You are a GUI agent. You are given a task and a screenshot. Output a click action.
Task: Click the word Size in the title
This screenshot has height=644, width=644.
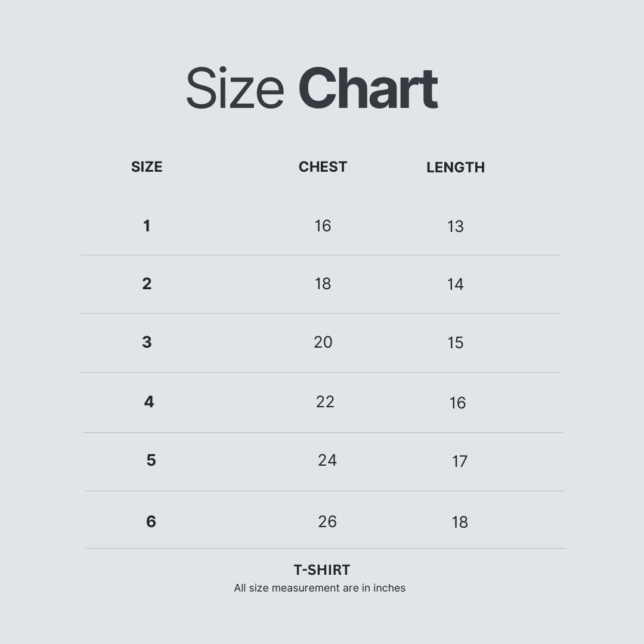point(234,89)
